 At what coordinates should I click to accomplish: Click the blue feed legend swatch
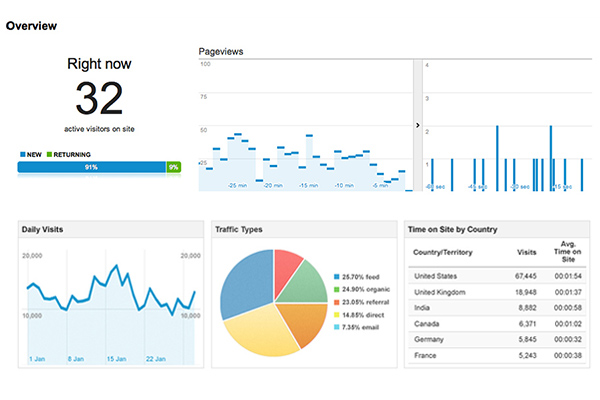(x=335, y=276)
